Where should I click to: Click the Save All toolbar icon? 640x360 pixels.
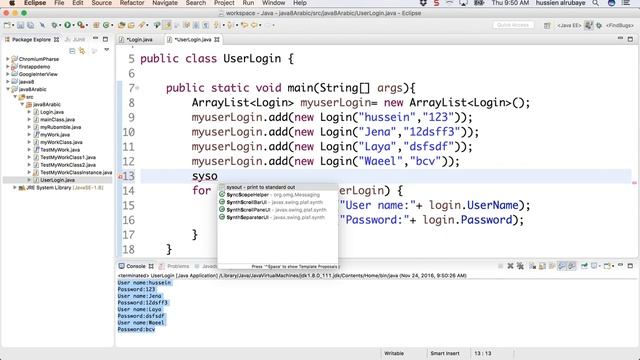click(x=31, y=25)
